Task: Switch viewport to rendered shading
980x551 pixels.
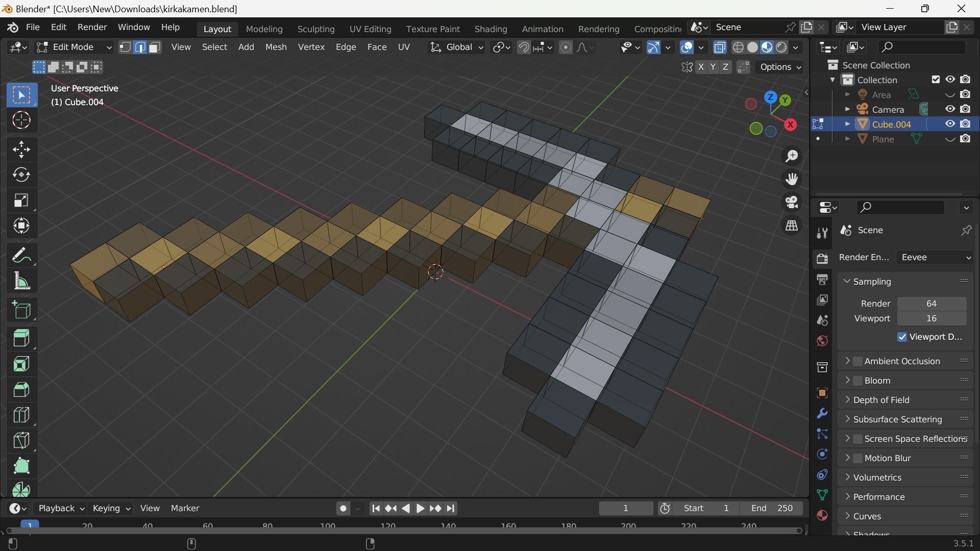Action: point(781,47)
